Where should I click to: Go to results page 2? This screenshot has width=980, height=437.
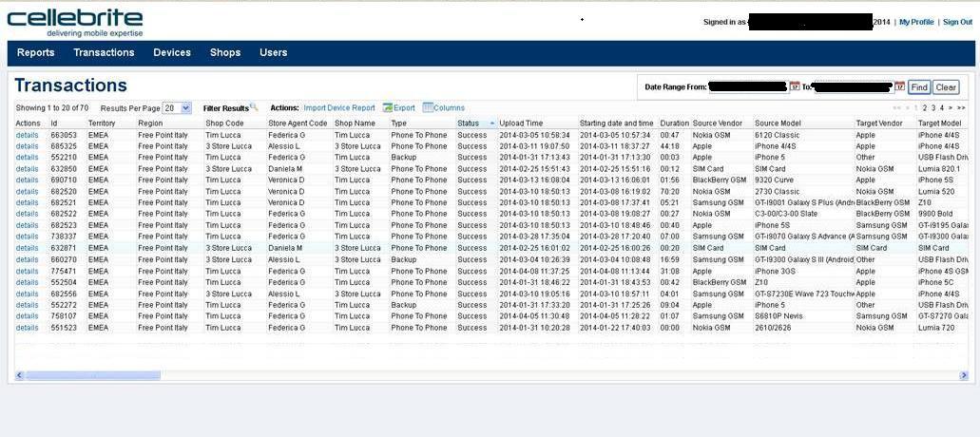click(925, 108)
